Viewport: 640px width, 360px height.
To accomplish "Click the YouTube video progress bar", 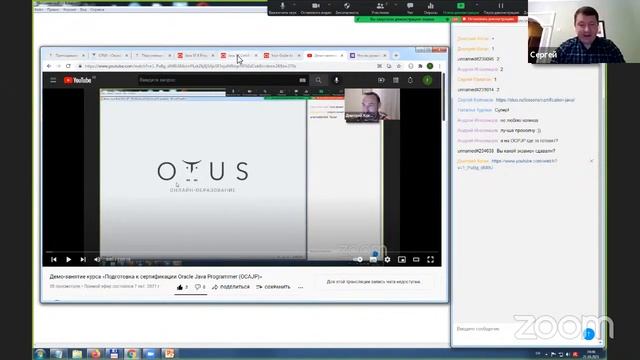I will (x=242, y=252).
